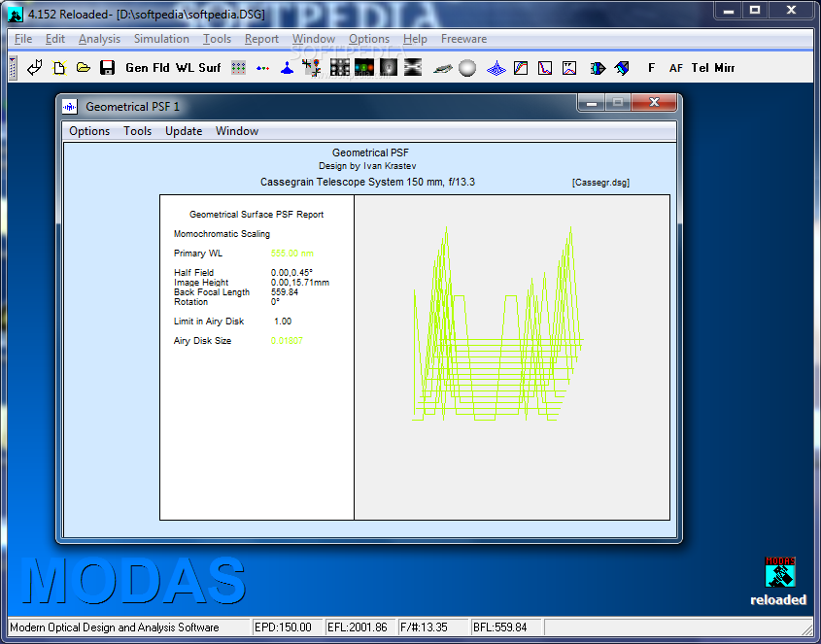
Task: Click the Primary WL value 555.00 nm
Action: (x=292, y=254)
